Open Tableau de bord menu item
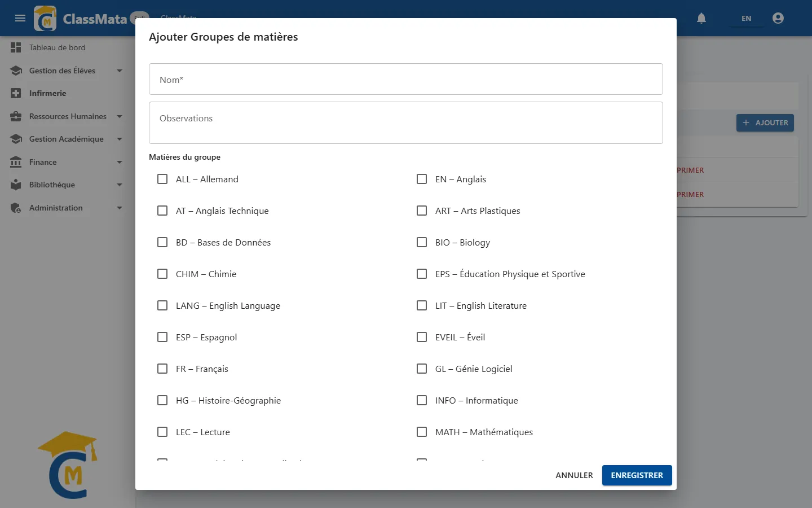This screenshot has width=812, height=508. [68, 47]
